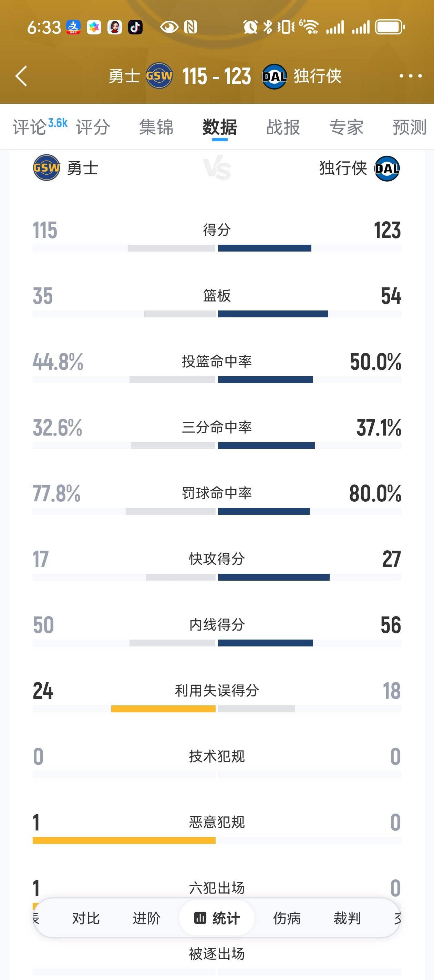Image resolution: width=434 pixels, height=980 pixels.
Task: Open the three-dot more options menu
Action: pos(411,76)
